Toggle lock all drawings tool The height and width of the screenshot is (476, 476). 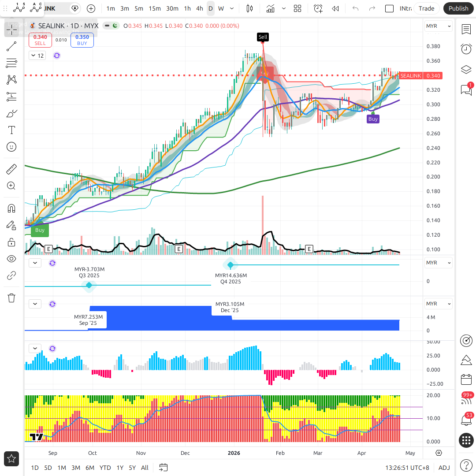click(x=11, y=242)
